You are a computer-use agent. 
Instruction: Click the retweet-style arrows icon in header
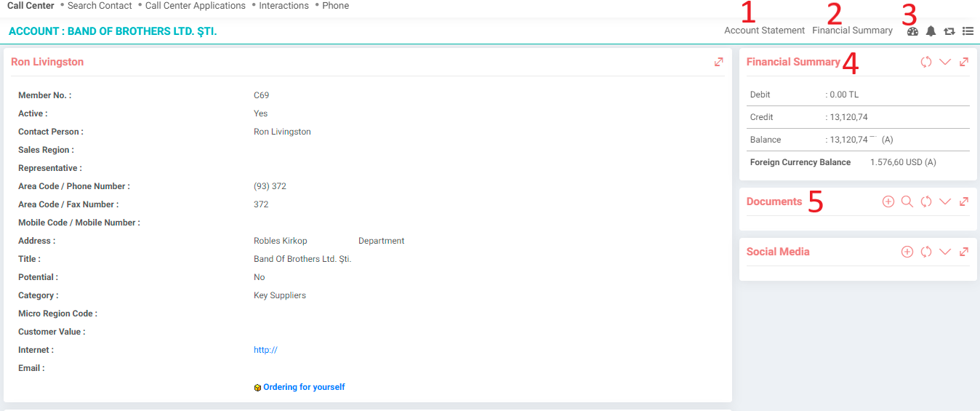point(949,31)
